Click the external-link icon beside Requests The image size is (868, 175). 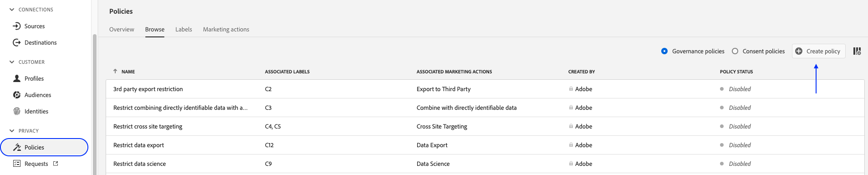tap(56, 164)
